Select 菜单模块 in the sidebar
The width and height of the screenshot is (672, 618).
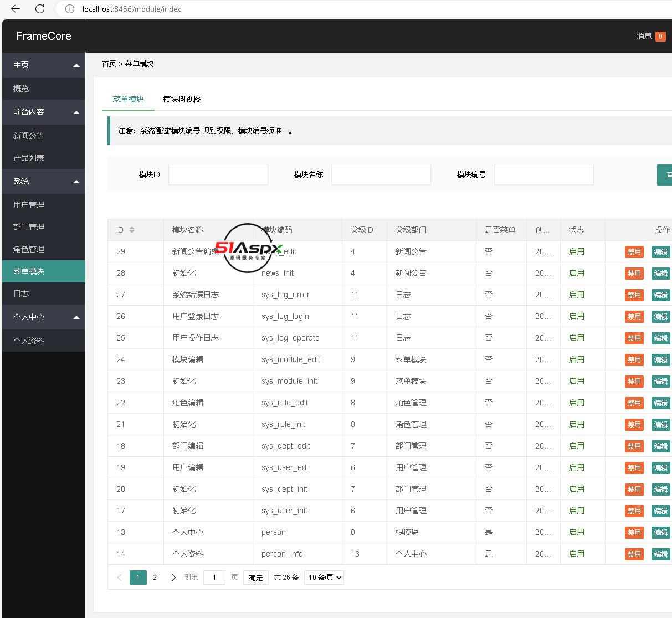coord(44,271)
